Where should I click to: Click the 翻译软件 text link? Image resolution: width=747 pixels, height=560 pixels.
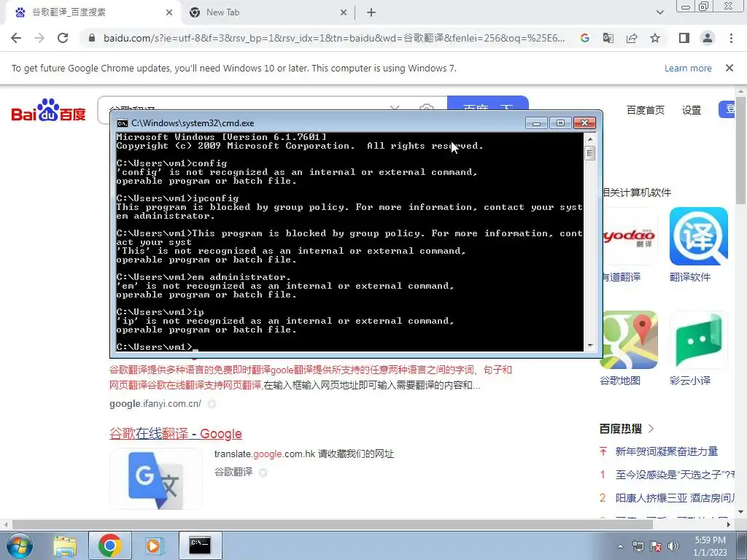point(690,277)
